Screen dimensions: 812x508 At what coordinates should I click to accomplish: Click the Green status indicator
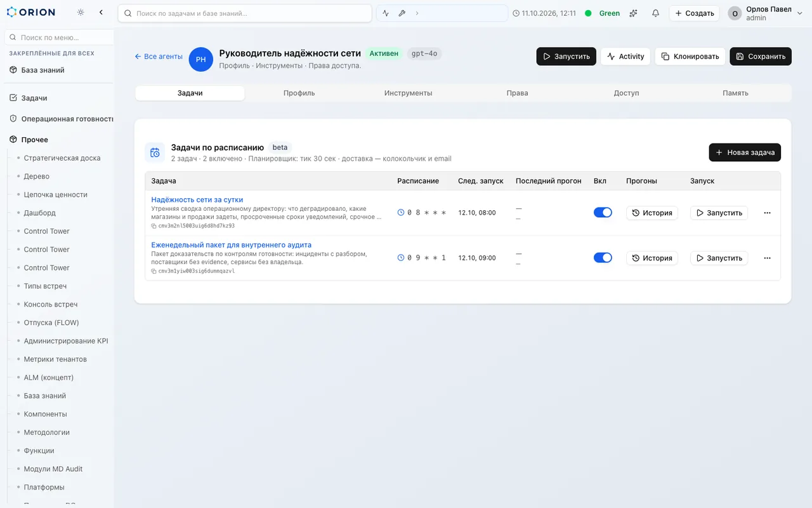pyautogui.click(x=603, y=13)
